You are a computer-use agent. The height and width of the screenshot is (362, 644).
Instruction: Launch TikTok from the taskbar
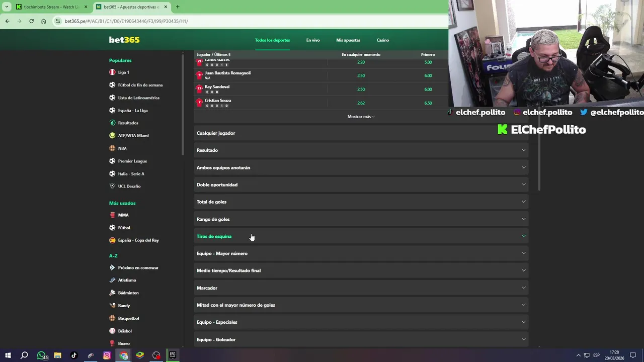(74, 355)
